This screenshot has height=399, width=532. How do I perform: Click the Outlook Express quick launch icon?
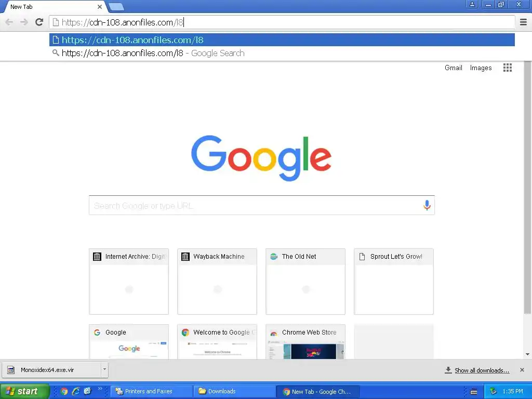87,391
